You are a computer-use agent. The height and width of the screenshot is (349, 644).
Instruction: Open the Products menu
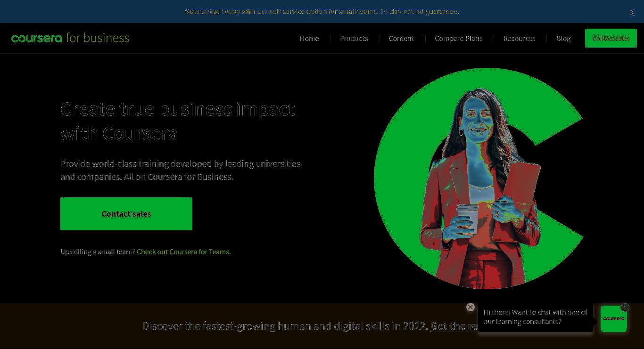pos(354,38)
